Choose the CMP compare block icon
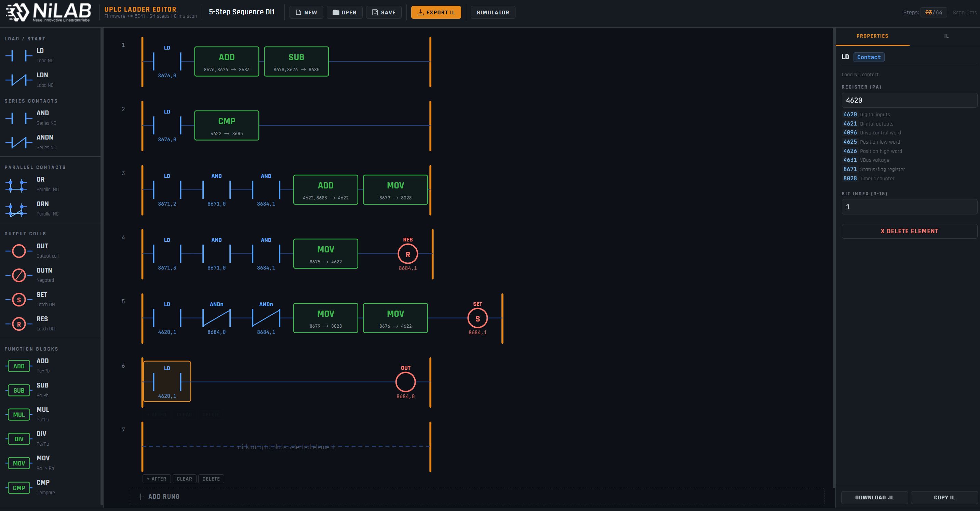Viewport: 980px width, 511px height. coord(19,488)
